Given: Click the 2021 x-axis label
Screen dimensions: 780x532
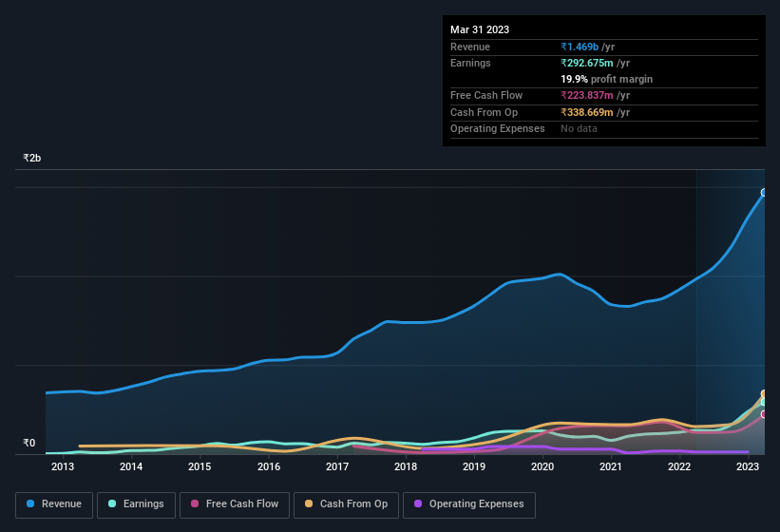Looking at the screenshot, I should [610, 466].
